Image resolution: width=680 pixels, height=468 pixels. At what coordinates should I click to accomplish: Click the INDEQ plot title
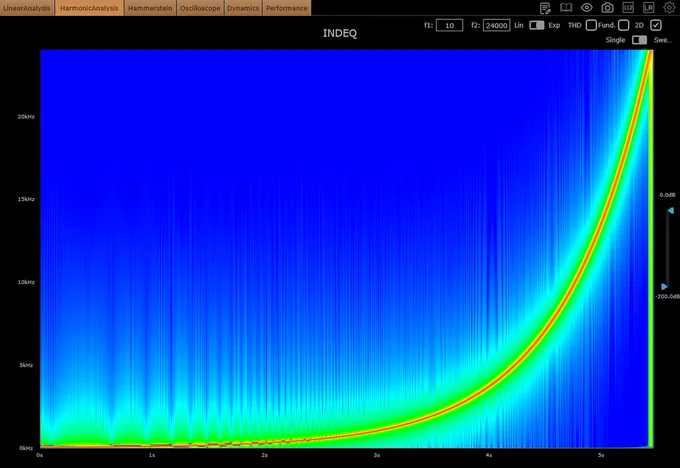(340, 33)
